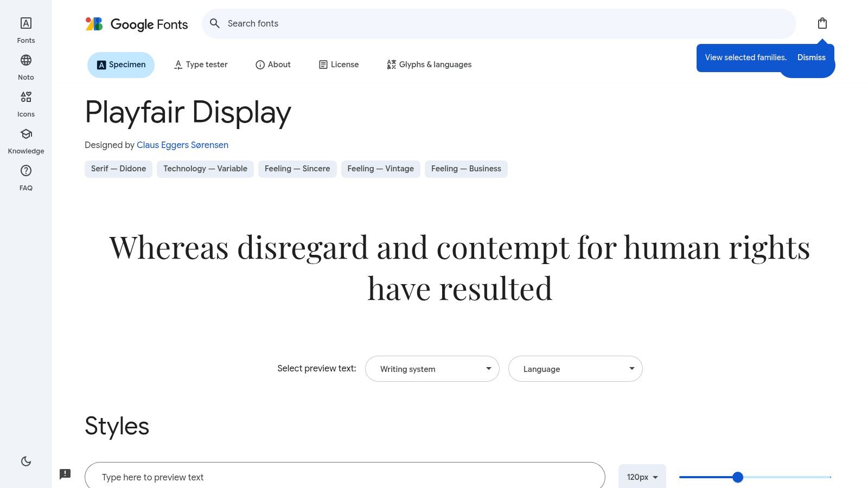Open the Writing system dropdown
868x488 pixels.
click(432, 369)
